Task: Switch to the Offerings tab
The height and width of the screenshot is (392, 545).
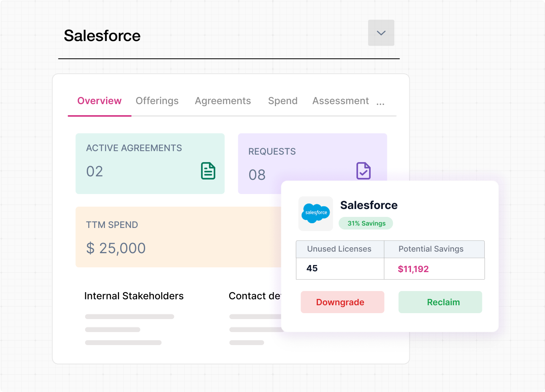Action: click(x=157, y=101)
